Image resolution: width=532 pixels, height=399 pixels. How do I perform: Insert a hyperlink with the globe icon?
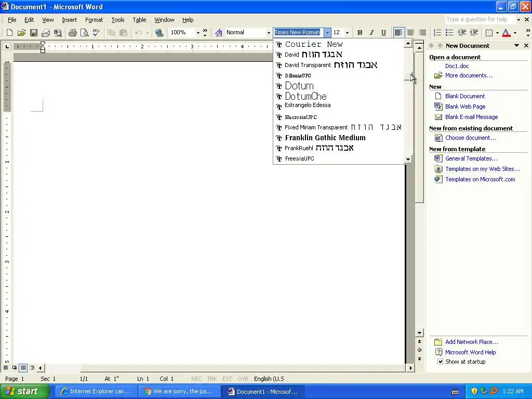pyautogui.click(x=159, y=33)
